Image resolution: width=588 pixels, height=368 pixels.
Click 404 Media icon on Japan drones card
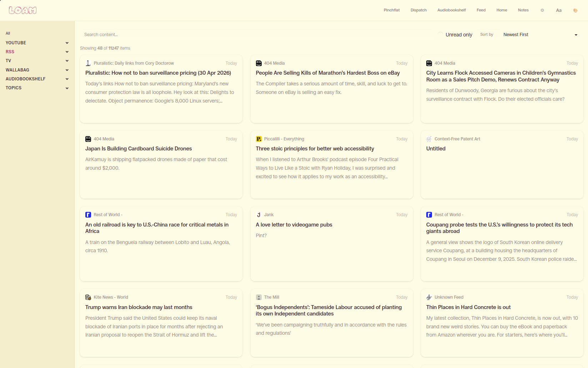[88, 139]
